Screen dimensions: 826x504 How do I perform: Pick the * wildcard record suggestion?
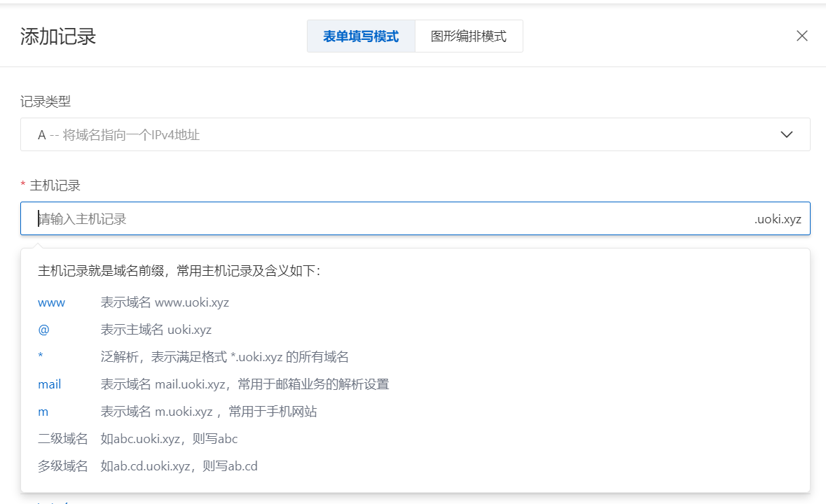tap(41, 357)
